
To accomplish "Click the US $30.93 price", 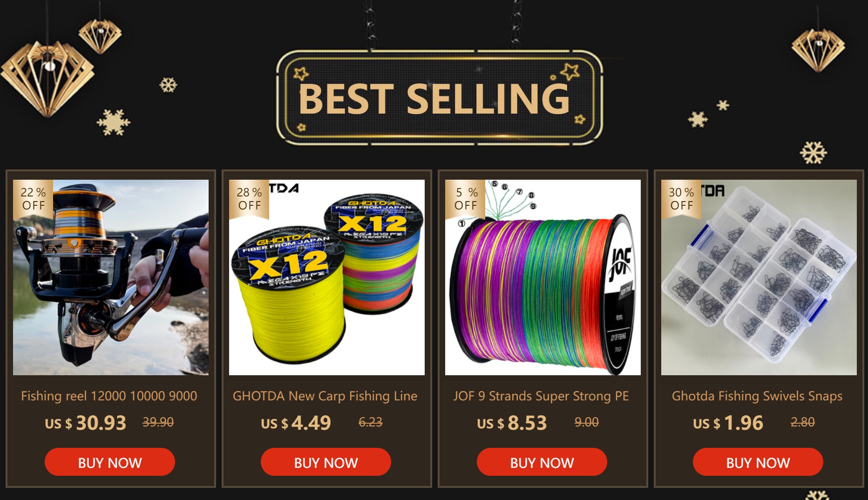I will tap(86, 423).
